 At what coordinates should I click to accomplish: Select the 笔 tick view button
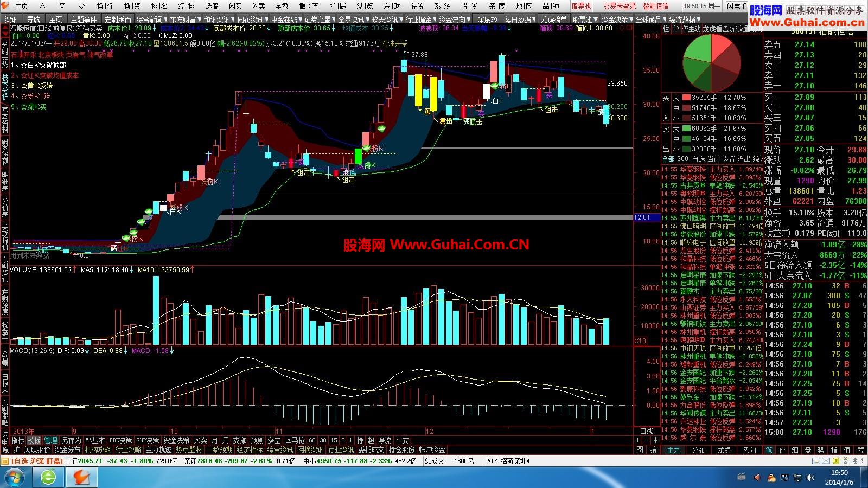(x=769, y=450)
